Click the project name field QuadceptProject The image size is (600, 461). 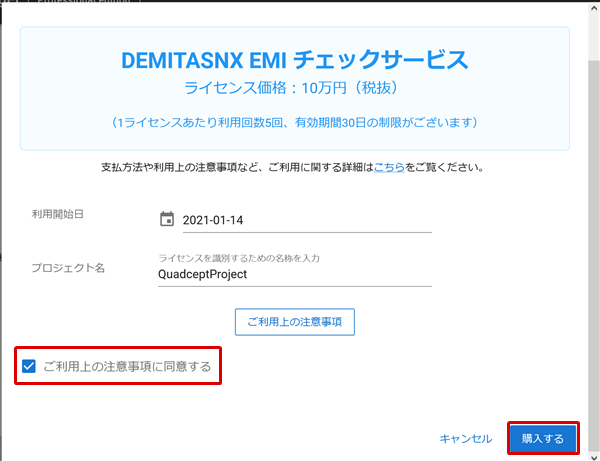(295, 274)
